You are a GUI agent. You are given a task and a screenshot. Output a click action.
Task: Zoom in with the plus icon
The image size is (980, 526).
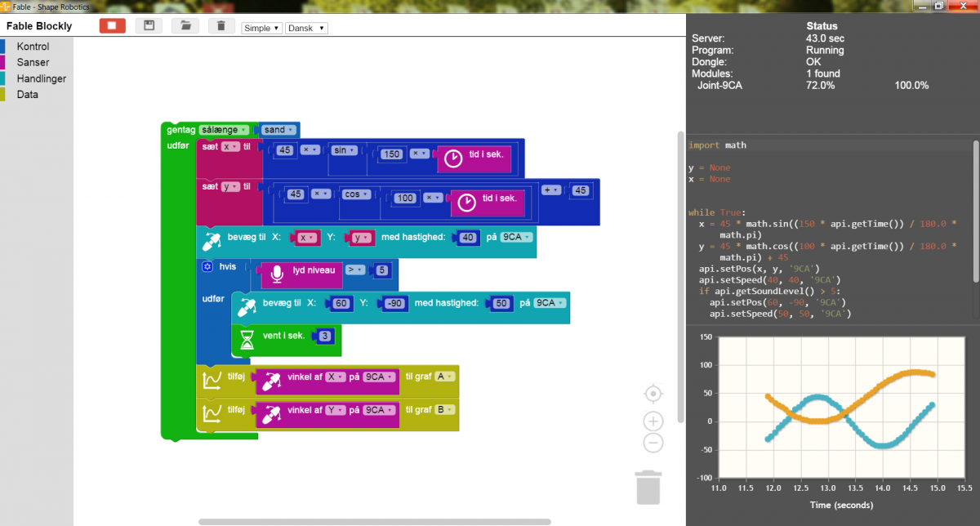click(653, 421)
